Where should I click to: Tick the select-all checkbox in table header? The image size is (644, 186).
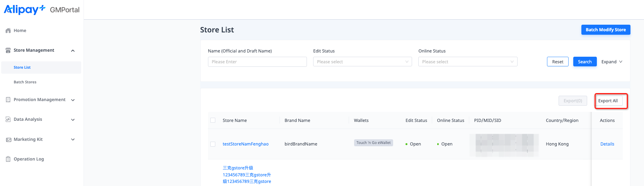pos(213,120)
